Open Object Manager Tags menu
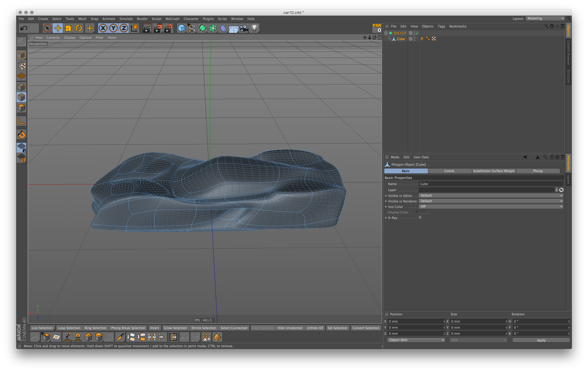 (x=441, y=26)
